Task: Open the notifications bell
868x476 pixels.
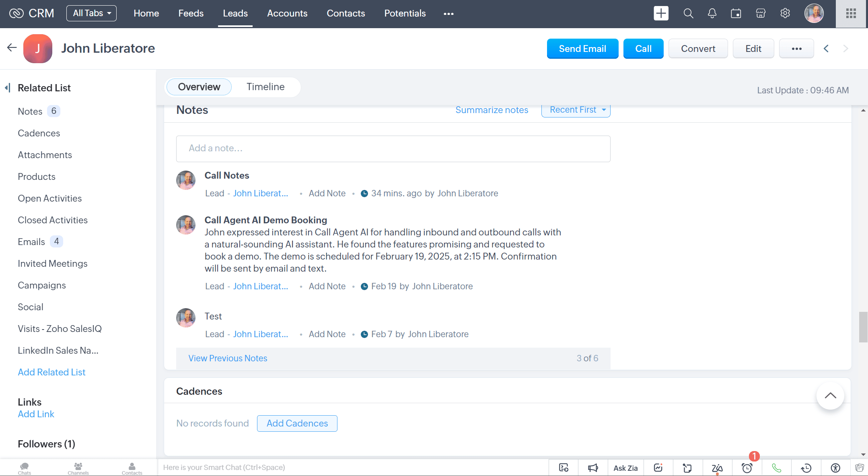Action: coord(712,13)
